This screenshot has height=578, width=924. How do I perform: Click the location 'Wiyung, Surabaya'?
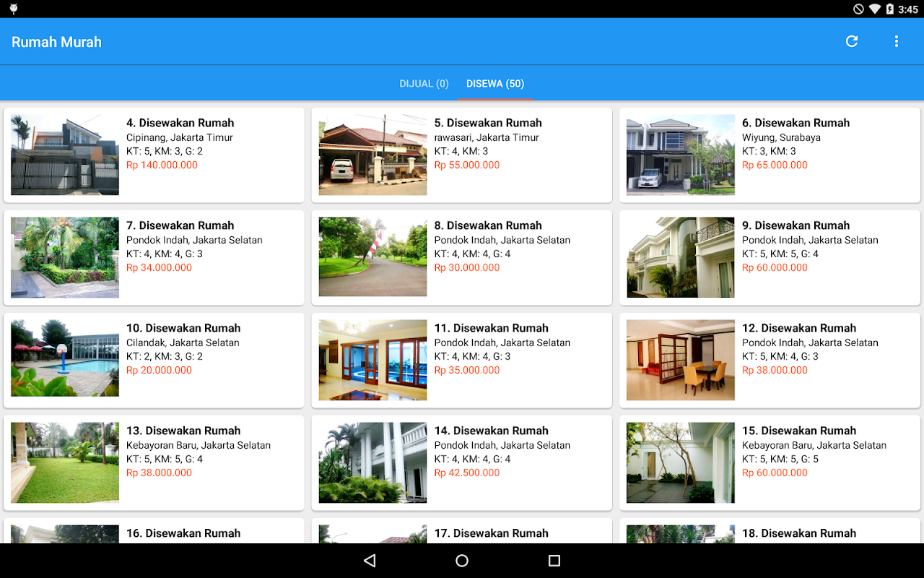pos(782,137)
